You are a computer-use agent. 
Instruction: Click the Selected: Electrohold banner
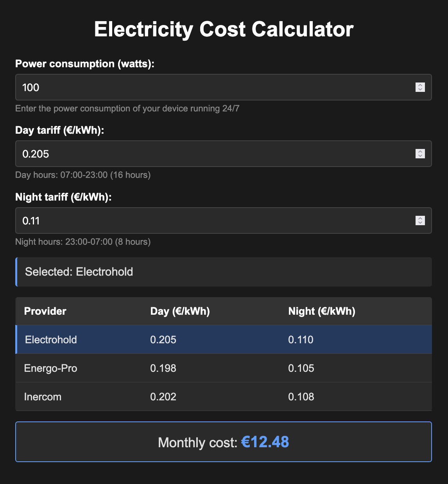point(224,272)
